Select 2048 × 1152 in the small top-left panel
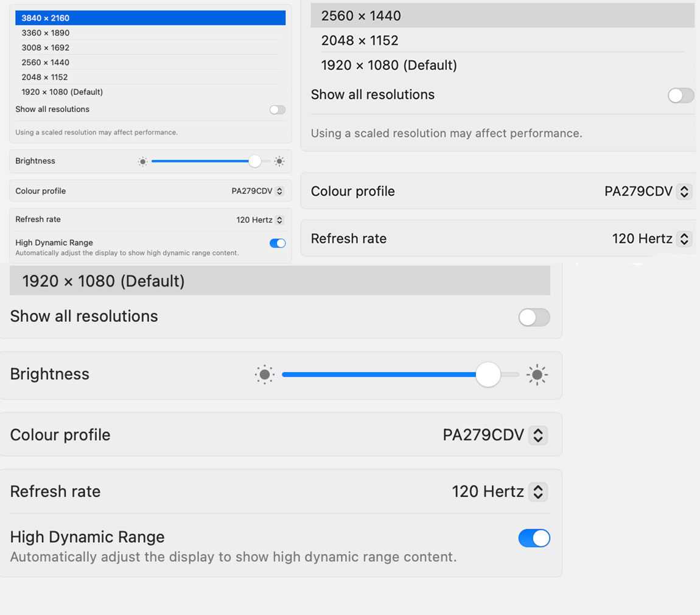 (150, 77)
